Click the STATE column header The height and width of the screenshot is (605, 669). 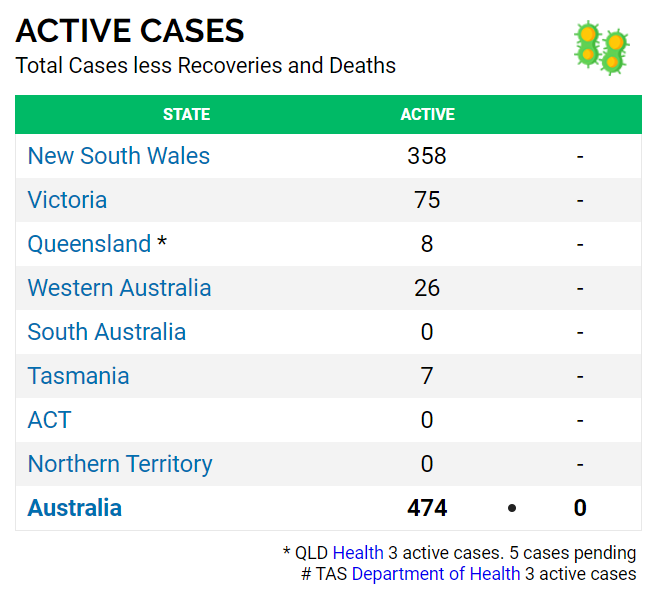(187, 114)
